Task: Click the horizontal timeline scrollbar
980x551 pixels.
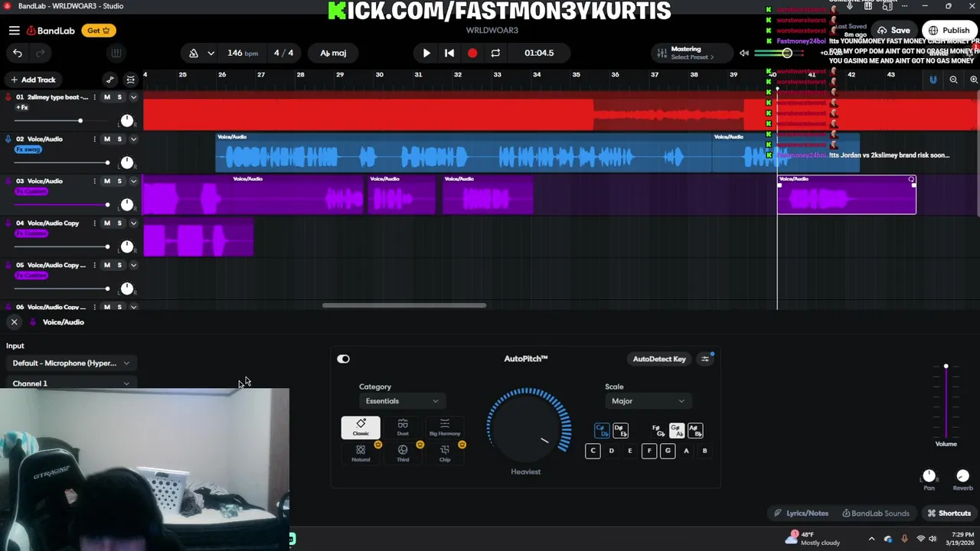Action: coord(403,305)
